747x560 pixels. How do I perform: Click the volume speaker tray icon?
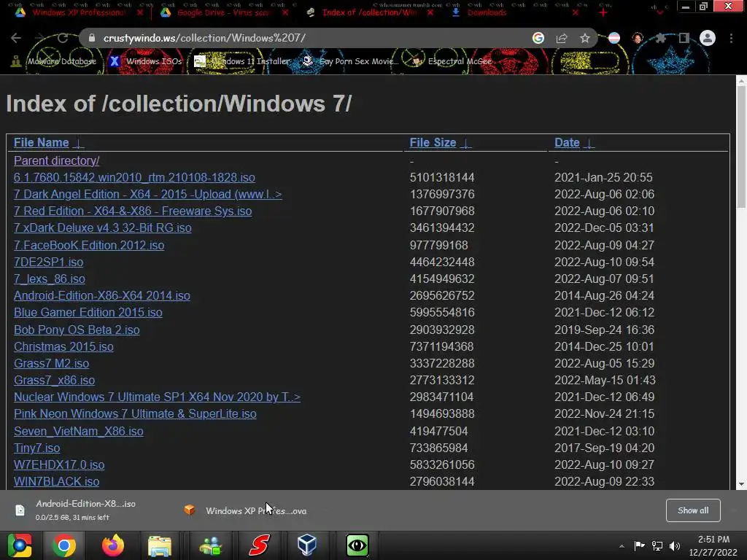point(675,545)
